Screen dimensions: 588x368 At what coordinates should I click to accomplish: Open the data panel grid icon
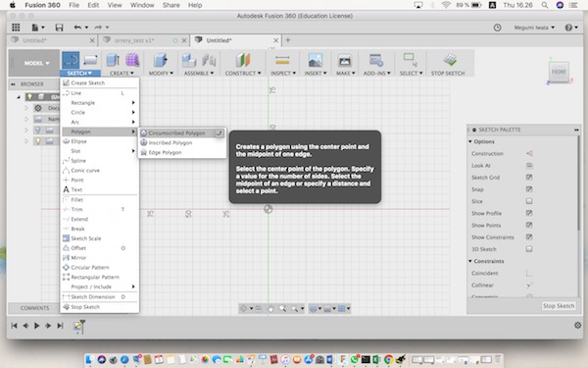point(16,27)
